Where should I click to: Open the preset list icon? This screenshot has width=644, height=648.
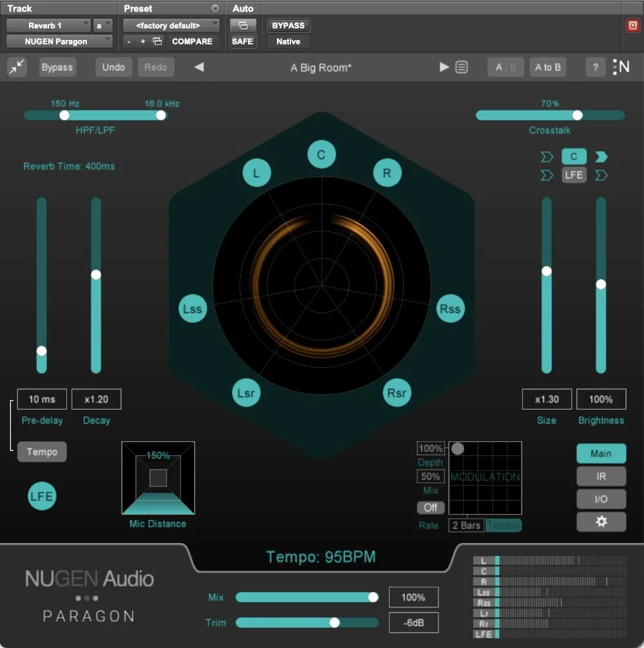[x=461, y=67]
